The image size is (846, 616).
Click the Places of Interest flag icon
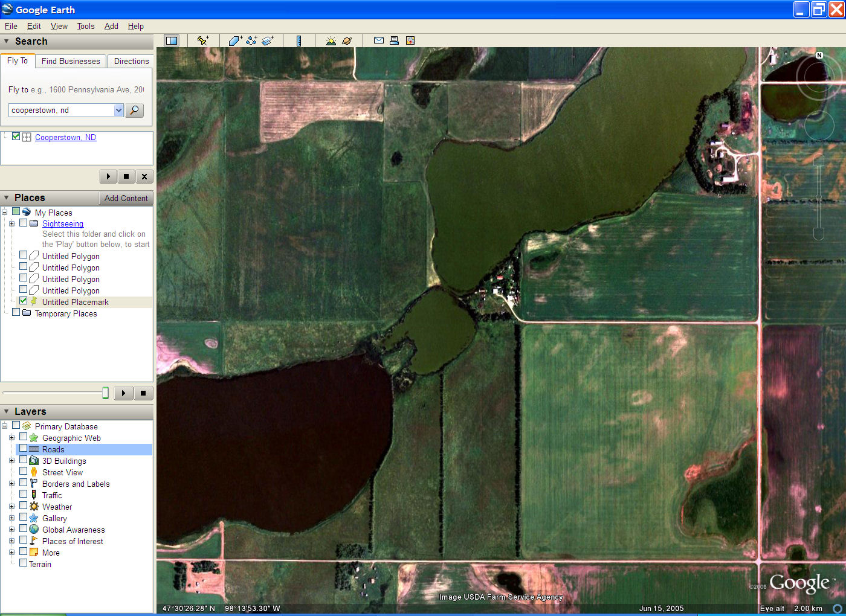pyautogui.click(x=34, y=541)
